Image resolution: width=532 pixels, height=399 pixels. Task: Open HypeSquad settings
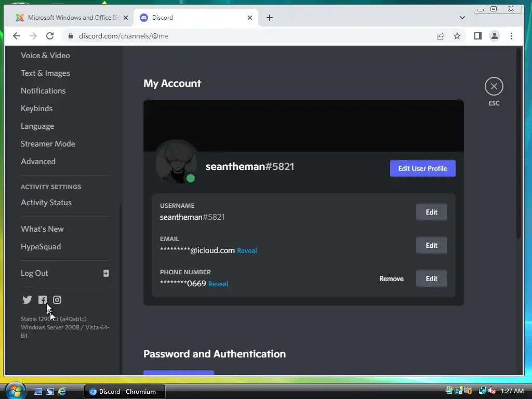pyautogui.click(x=41, y=247)
